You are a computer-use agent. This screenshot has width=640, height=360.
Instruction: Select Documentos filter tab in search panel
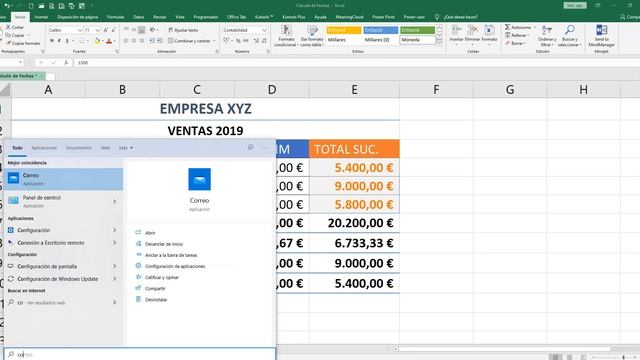coord(79,148)
